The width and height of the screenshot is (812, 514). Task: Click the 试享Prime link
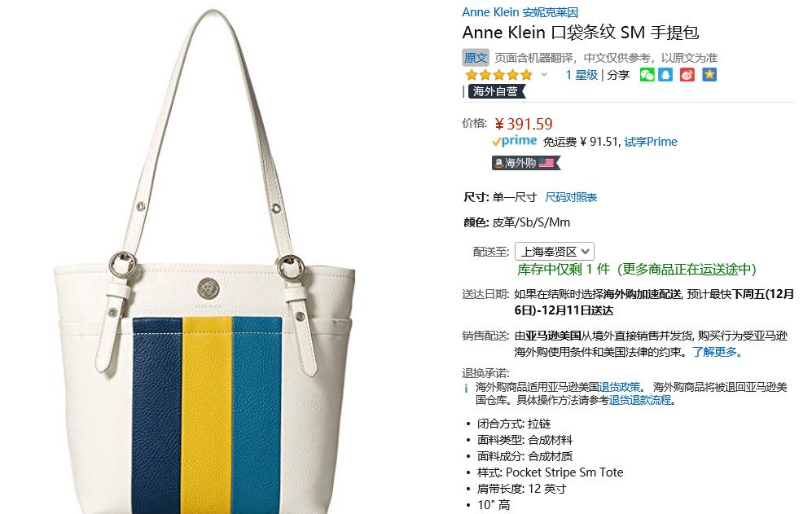pos(651,142)
